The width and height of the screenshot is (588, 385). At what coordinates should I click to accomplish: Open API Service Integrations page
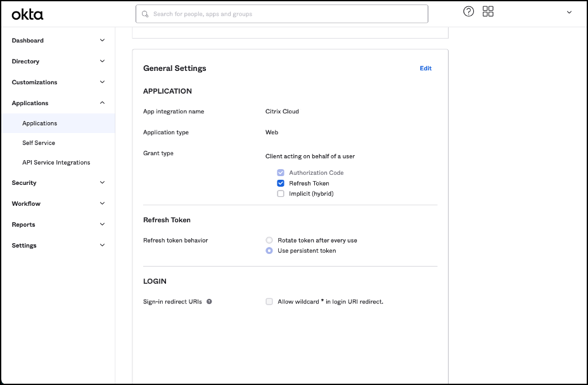pyautogui.click(x=56, y=163)
